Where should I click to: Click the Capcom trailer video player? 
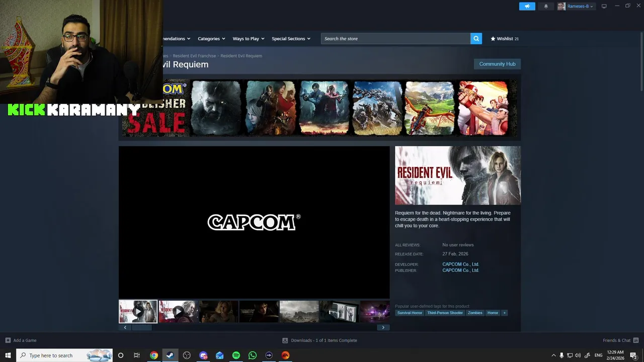pos(254,222)
